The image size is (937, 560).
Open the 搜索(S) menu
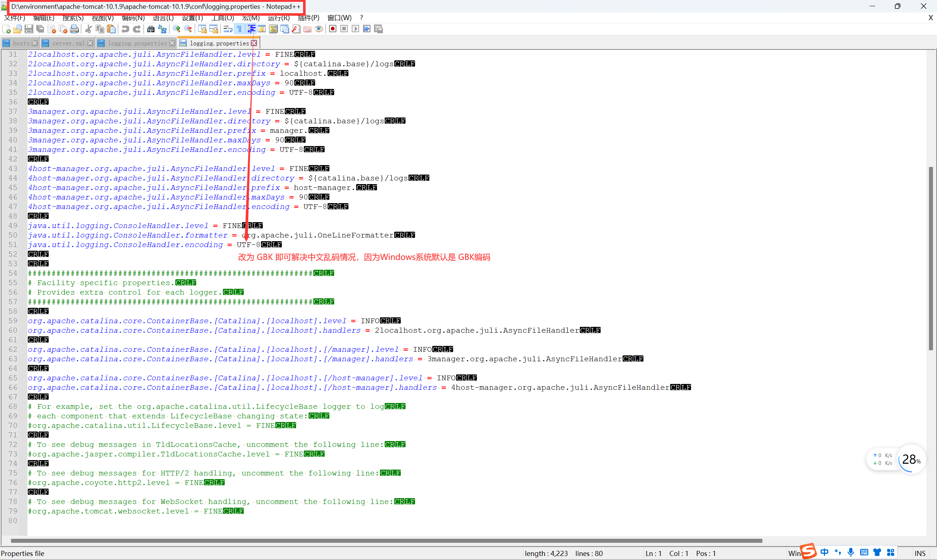[73, 18]
